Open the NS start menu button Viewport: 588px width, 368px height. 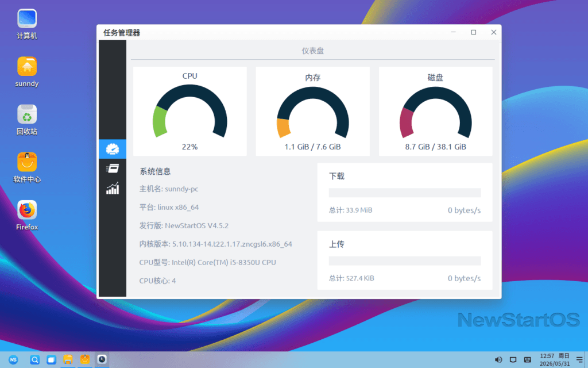point(14,360)
